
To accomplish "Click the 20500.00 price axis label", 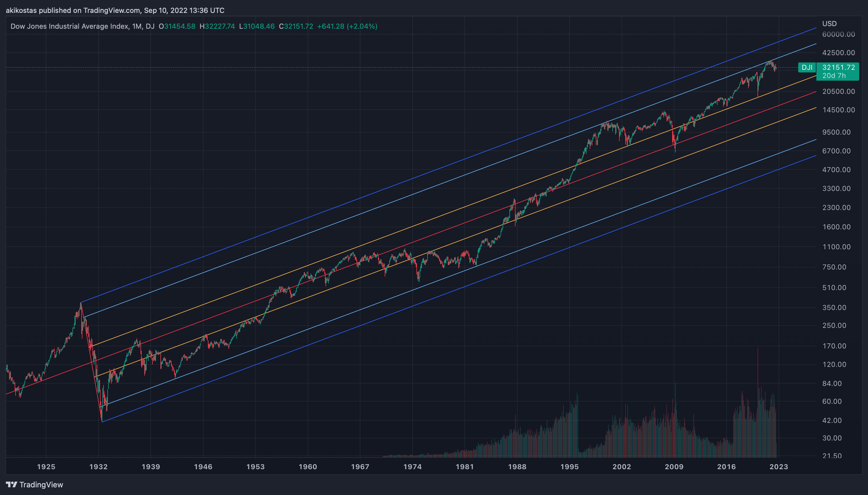I will (x=839, y=91).
